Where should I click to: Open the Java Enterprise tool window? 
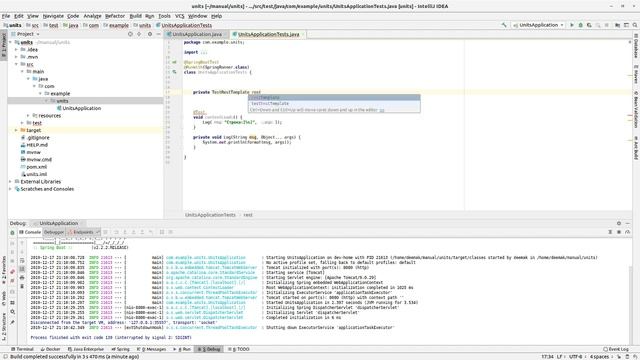pos(86,349)
